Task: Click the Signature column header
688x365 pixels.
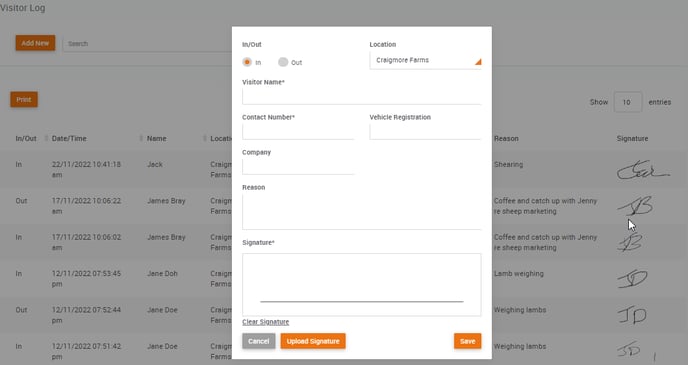Action: (x=632, y=138)
